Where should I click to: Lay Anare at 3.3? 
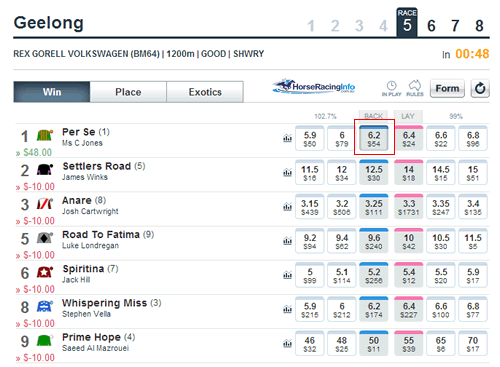click(x=409, y=207)
